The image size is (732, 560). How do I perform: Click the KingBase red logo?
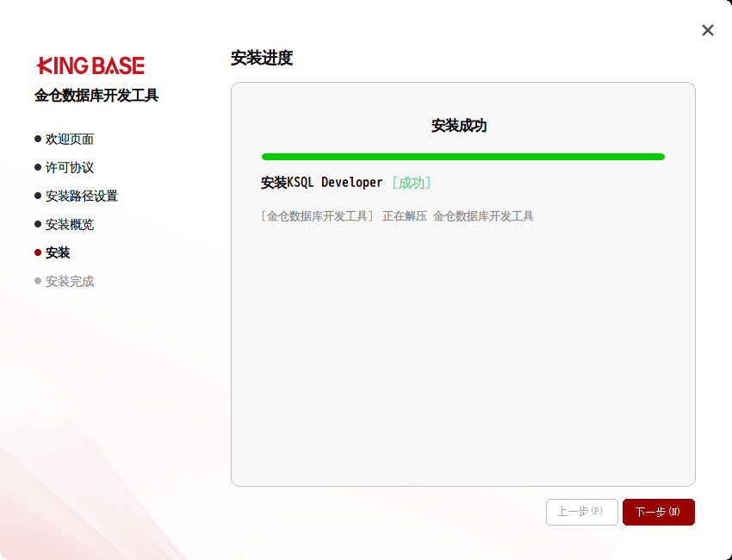(x=90, y=65)
